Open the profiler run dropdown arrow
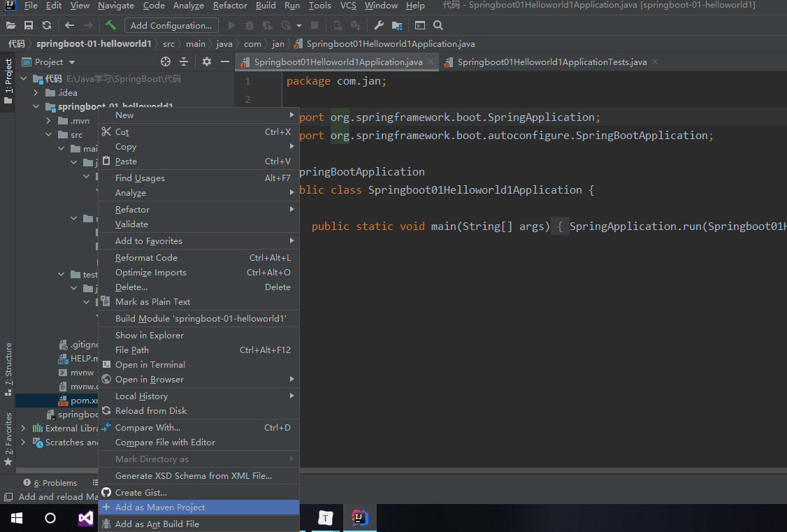 [x=299, y=26]
